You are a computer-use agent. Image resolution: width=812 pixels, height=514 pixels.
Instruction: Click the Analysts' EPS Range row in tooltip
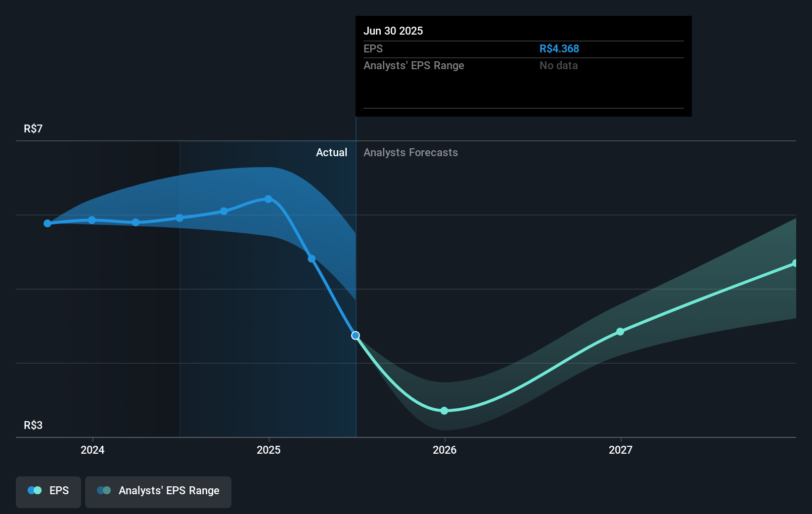coord(414,65)
